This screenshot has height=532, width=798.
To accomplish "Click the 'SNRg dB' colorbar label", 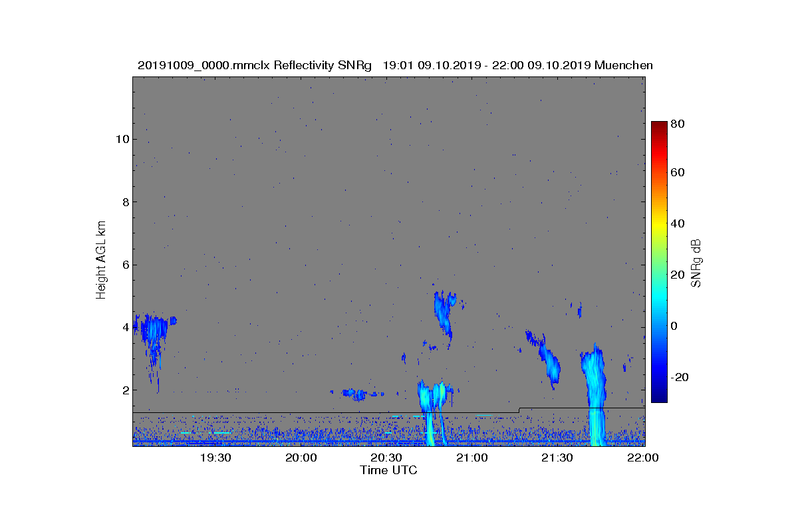I will click(x=696, y=263).
